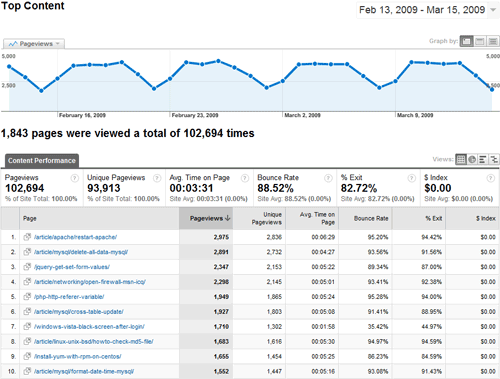
Task: Open php-http-referer-variable external link icon
Action: (x=27, y=297)
